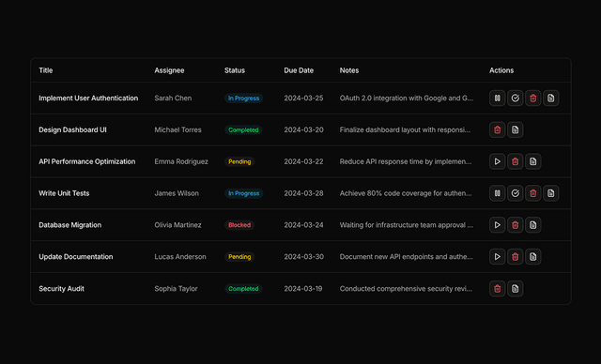Start the API Performance Optimization task

(x=497, y=161)
